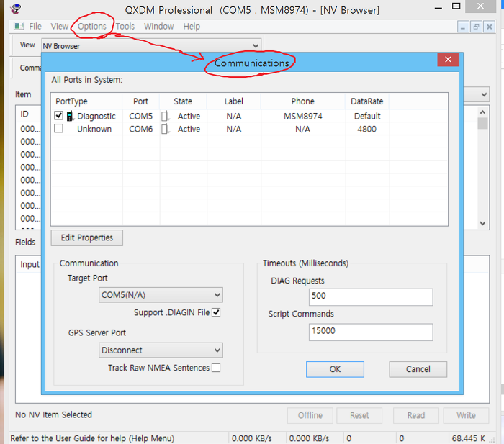This screenshot has height=444, width=504.
Task: Click the NV item list scroll down arrow
Action: (x=482, y=223)
